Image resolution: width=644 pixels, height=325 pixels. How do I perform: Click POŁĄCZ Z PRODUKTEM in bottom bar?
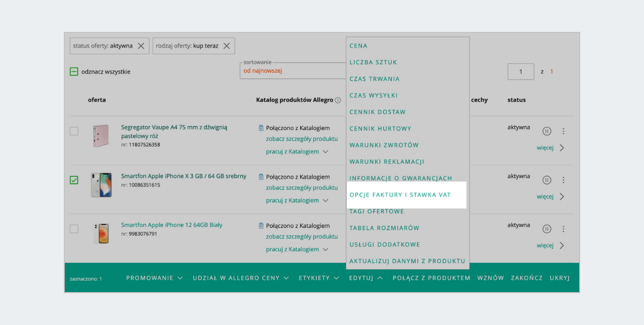tap(432, 278)
